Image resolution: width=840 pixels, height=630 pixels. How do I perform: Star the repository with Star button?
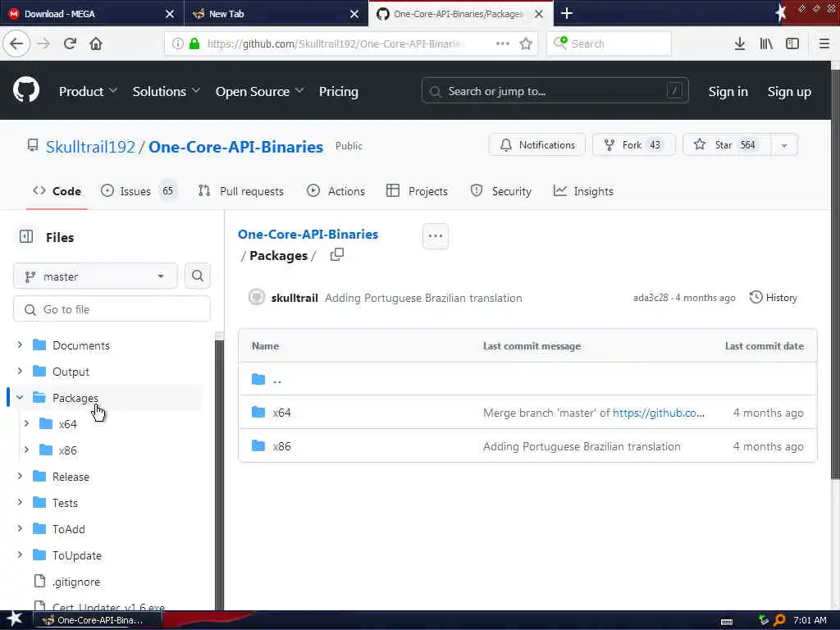pos(727,145)
